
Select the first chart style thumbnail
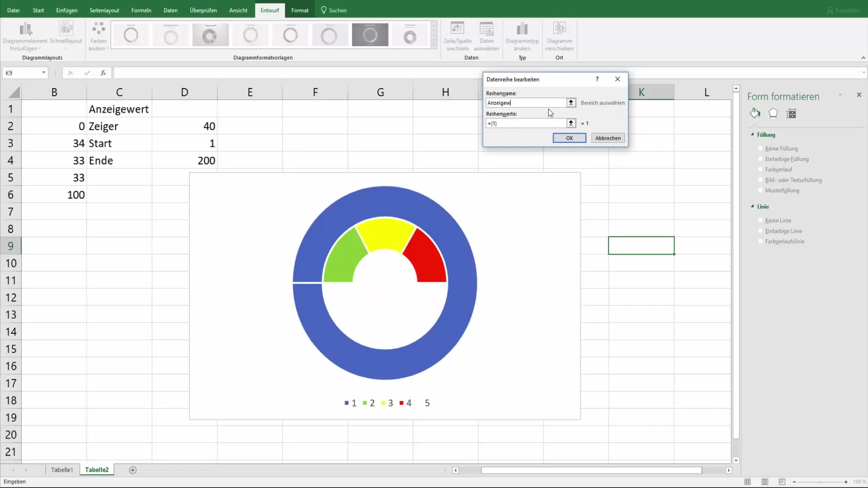coord(131,35)
